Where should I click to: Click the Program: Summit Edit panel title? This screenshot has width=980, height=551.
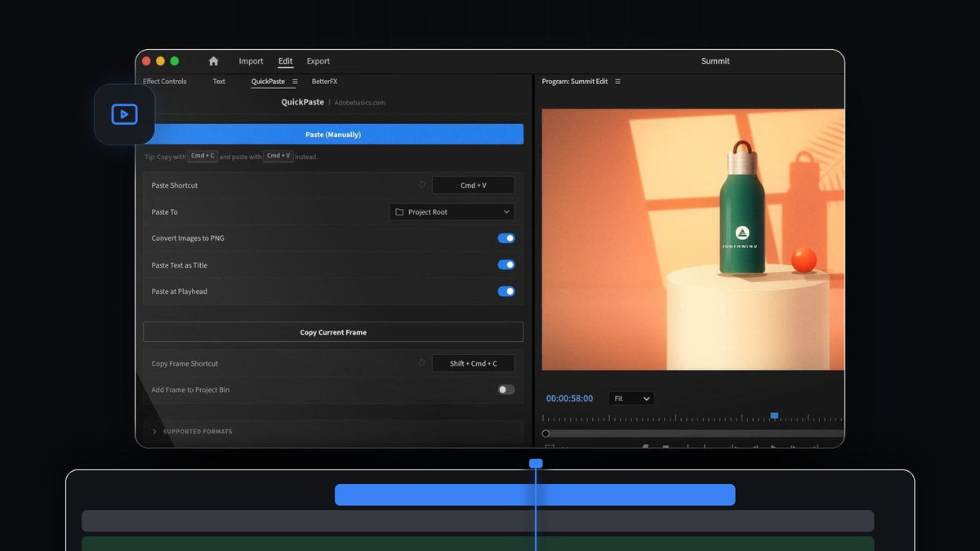pos(575,82)
